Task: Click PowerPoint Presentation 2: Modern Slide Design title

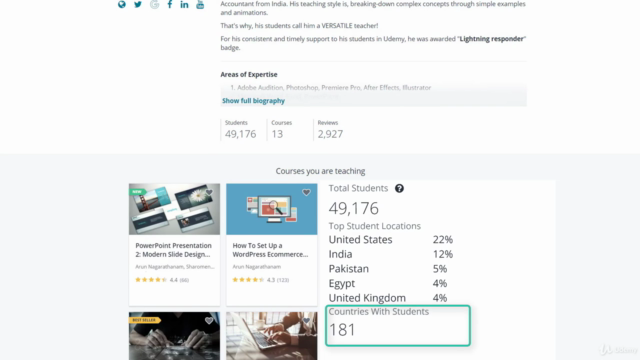Action: [x=173, y=250]
